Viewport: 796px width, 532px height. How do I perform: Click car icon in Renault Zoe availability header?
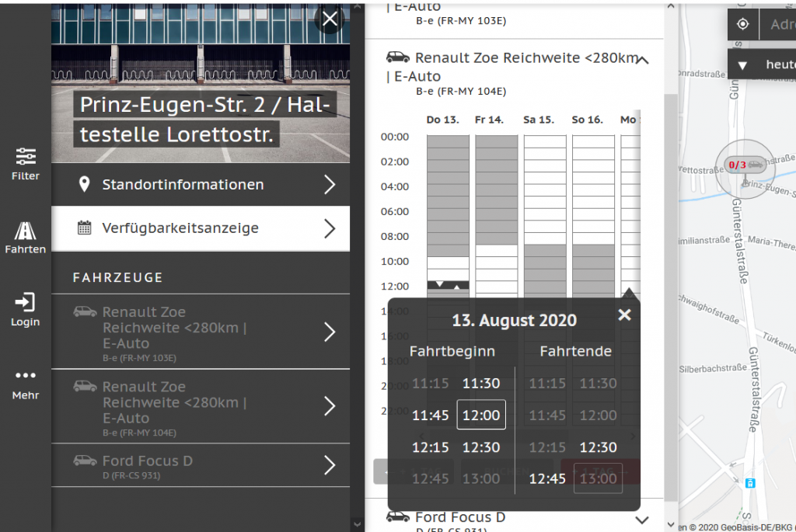(x=398, y=57)
